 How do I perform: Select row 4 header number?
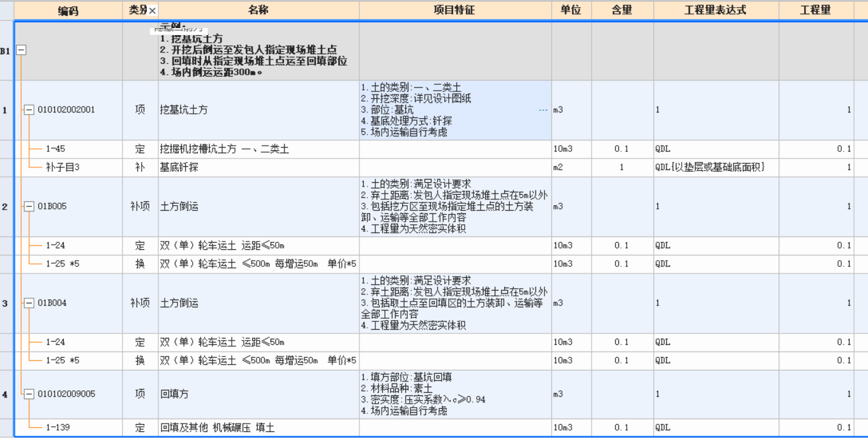tap(6, 394)
